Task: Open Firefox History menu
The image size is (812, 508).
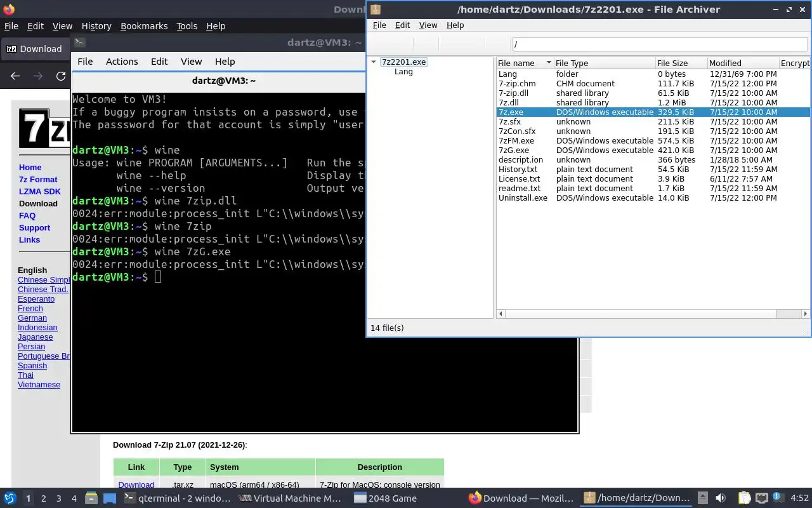Action: pos(96,26)
